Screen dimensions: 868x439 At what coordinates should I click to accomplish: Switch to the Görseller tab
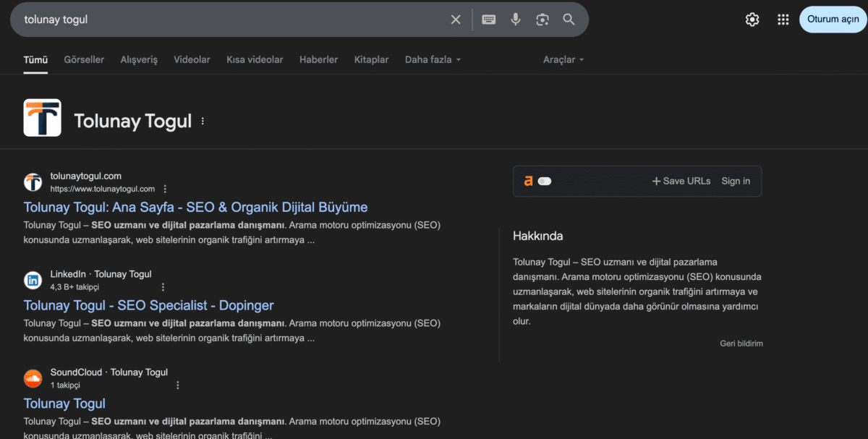tap(84, 59)
